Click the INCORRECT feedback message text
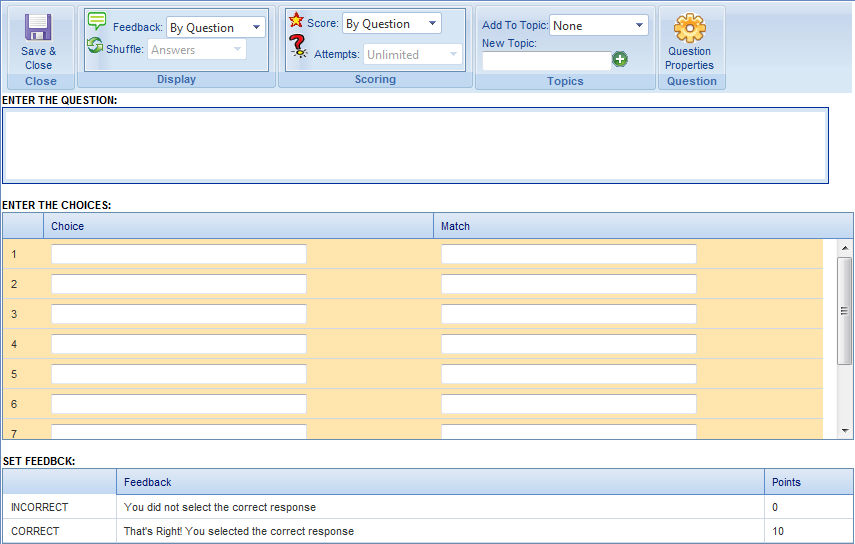 (x=220, y=507)
